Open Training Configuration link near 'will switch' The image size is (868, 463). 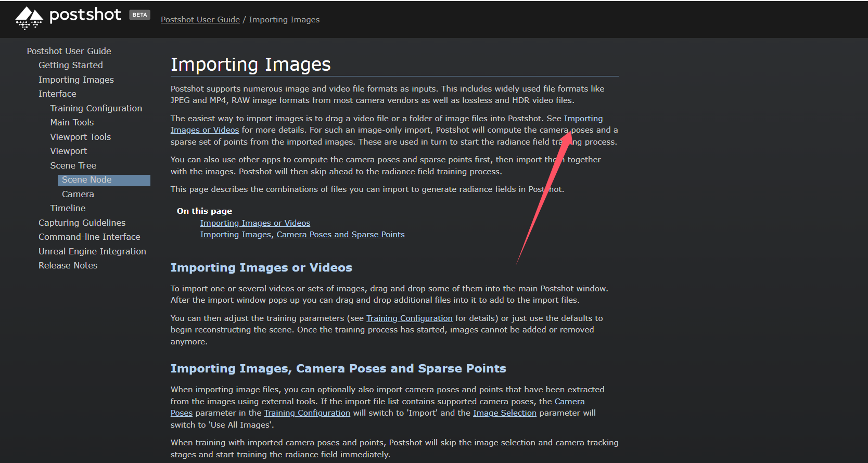307,413
